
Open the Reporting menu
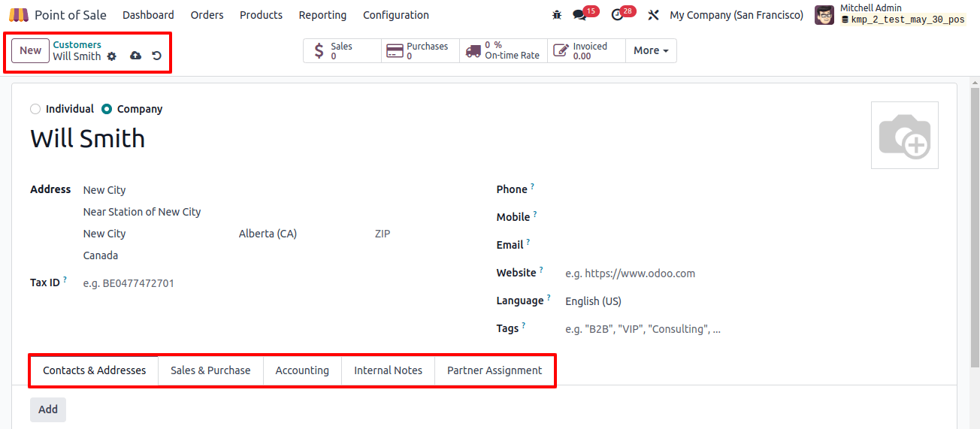322,15
